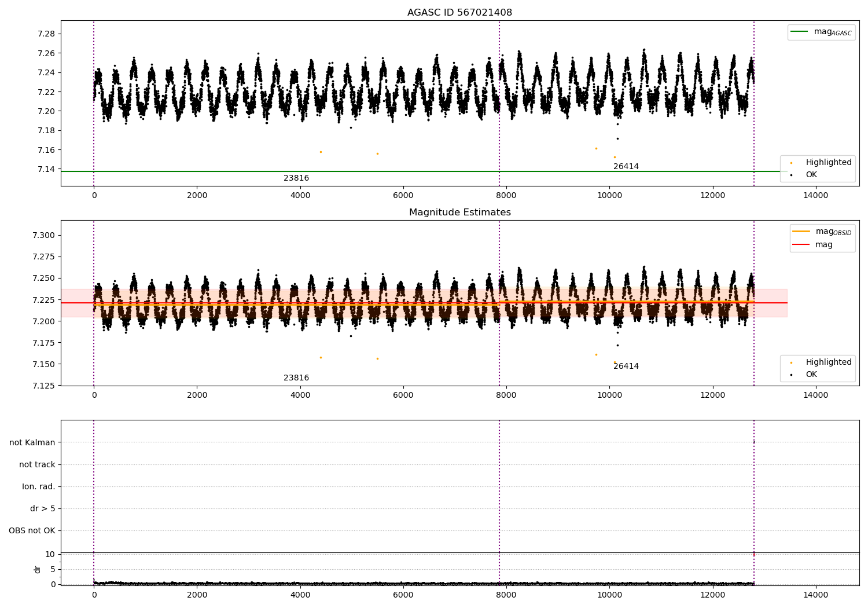Click the 8000 x-tick under the middle plot
This screenshot has width=868, height=608.
(x=506, y=395)
